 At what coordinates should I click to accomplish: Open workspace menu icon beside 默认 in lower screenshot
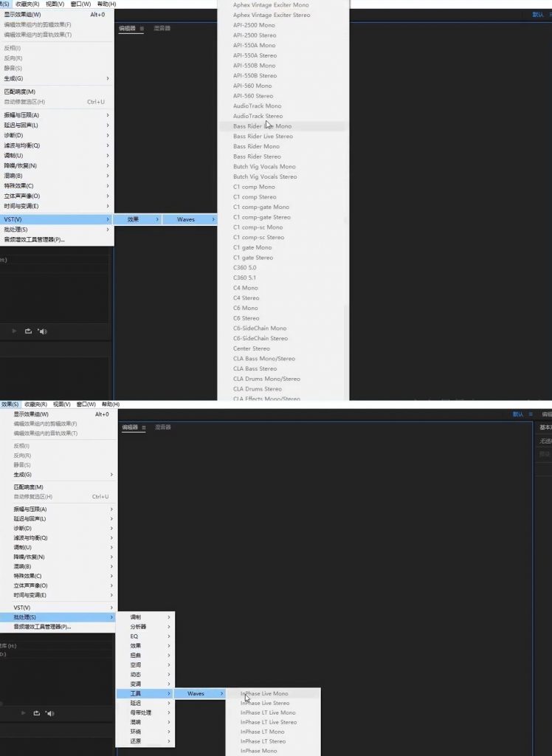(531, 414)
